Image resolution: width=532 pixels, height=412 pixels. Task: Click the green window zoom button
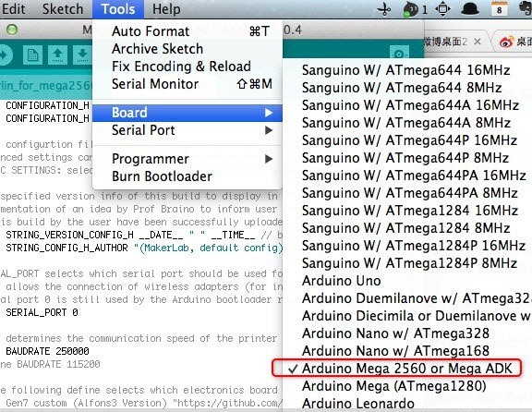[12, 30]
